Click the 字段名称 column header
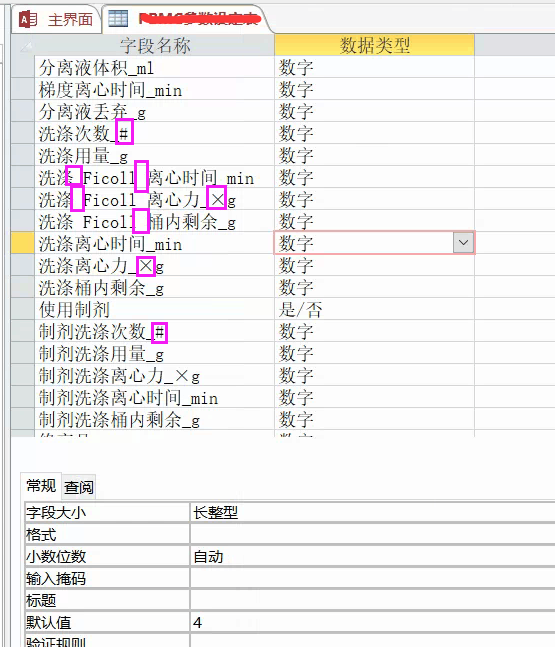Viewport: 555px width, 647px height. coord(154,45)
